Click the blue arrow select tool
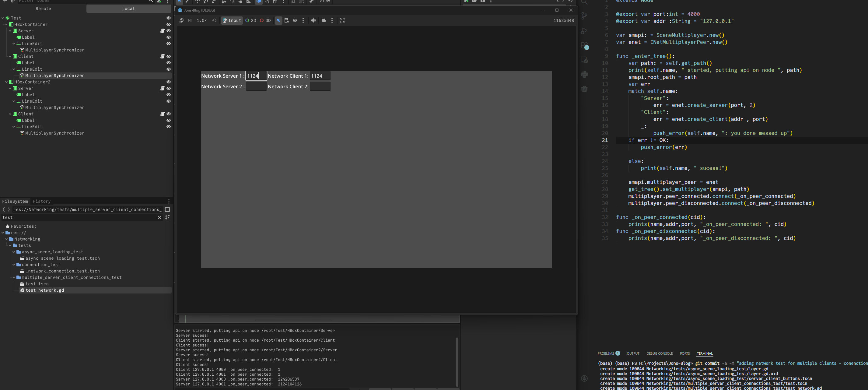868x390 pixels. tap(278, 21)
